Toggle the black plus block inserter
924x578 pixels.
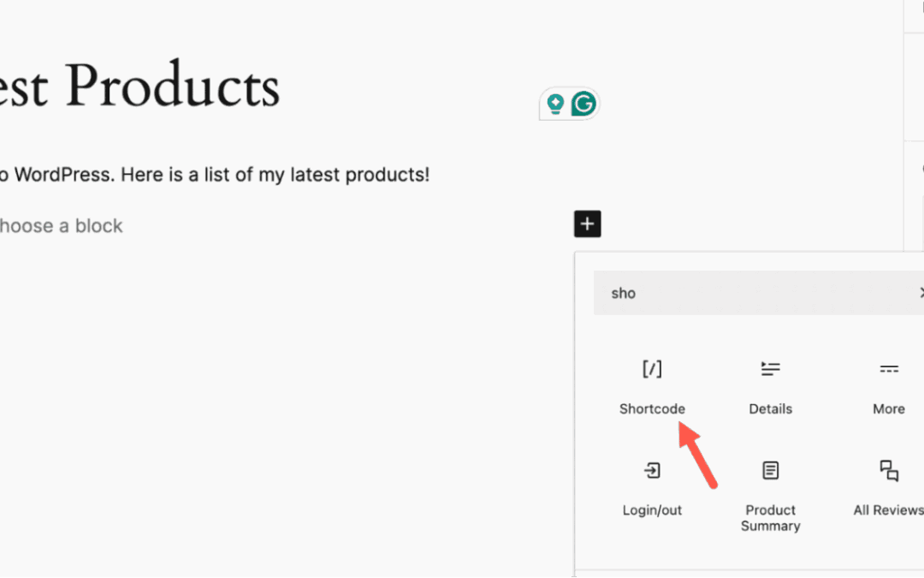click(588, 224)
